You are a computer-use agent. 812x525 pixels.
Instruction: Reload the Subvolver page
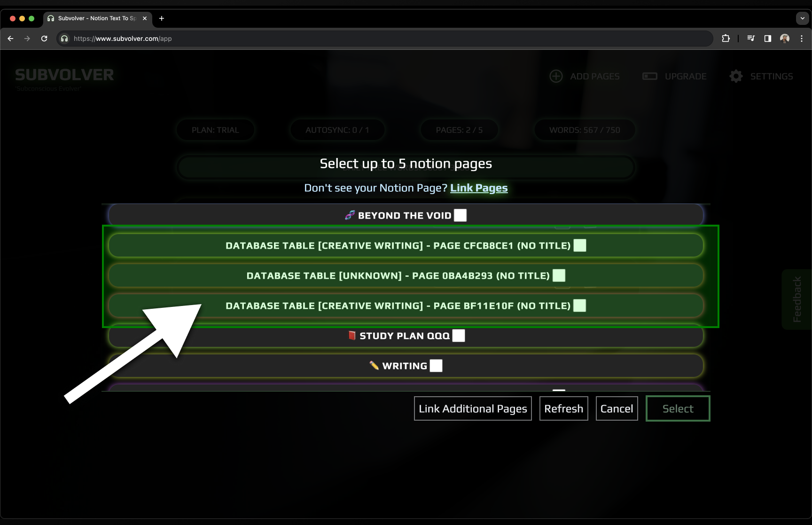44,39
